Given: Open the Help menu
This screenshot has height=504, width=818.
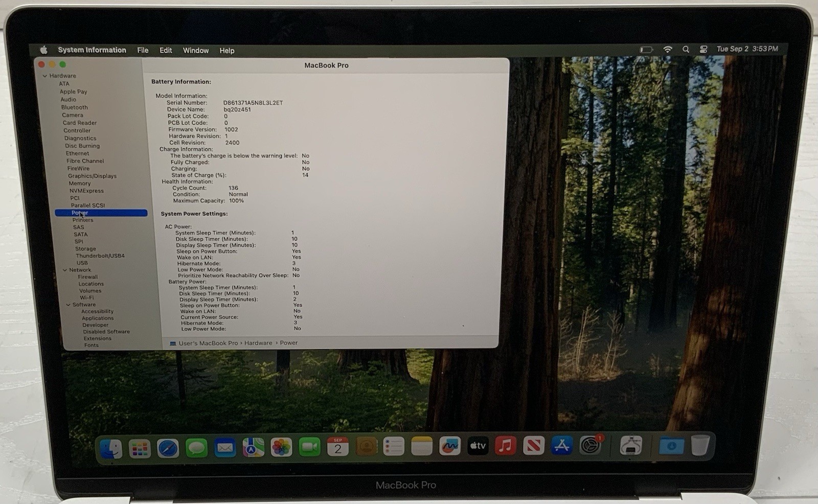Looking at the screenshot, I should click(x=227, y=51).
